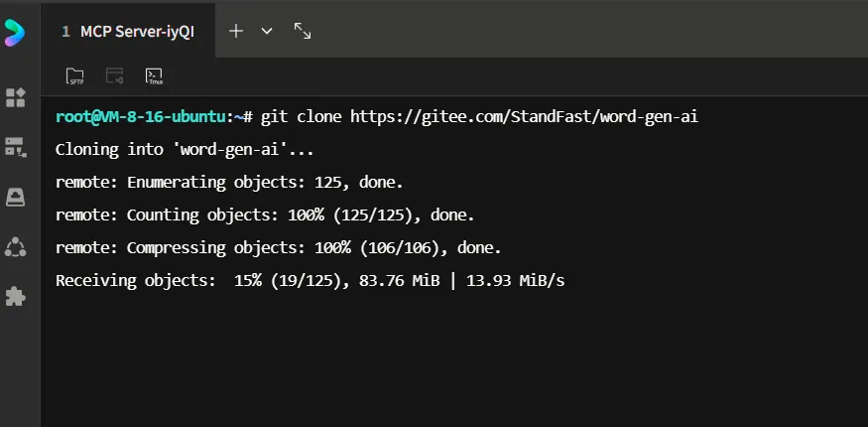Open the server hosts list sidebar icon
The height and width of the screenshot is (427, 868).
pos(16,147)
